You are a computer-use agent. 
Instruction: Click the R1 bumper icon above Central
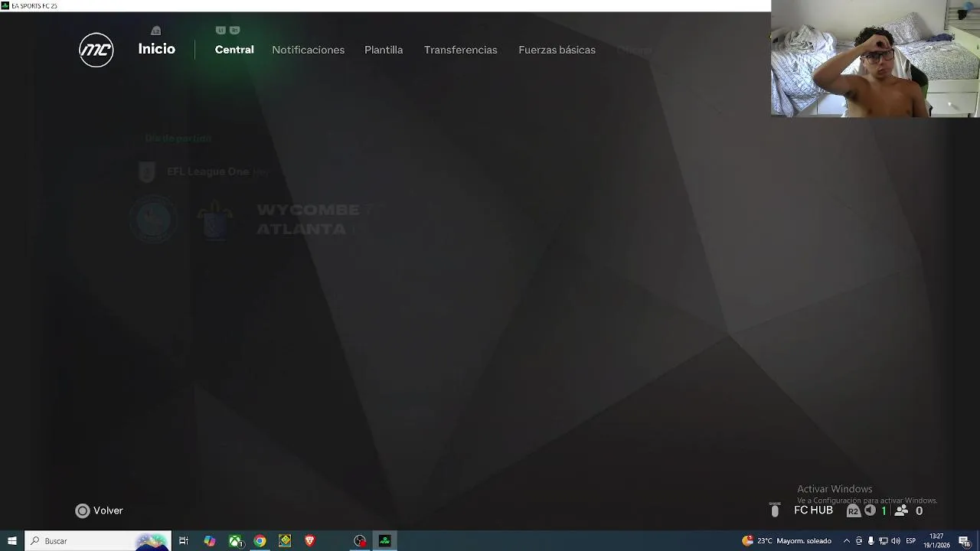(234, 31)
